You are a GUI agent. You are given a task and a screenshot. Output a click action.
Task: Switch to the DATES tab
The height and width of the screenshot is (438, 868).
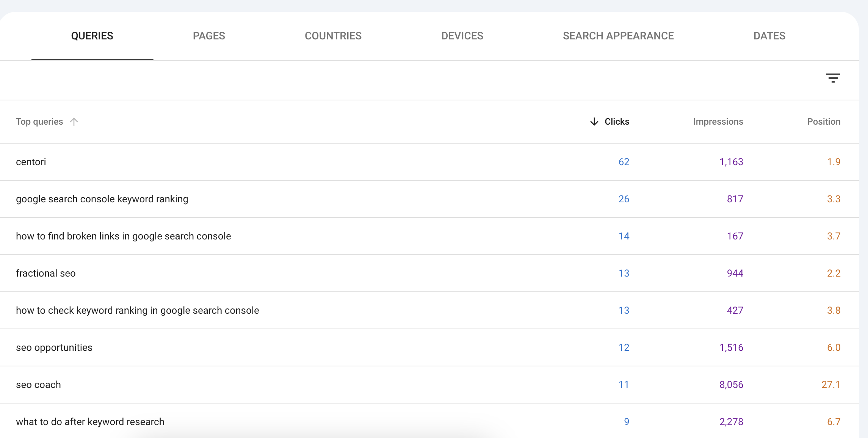point(769,36)
